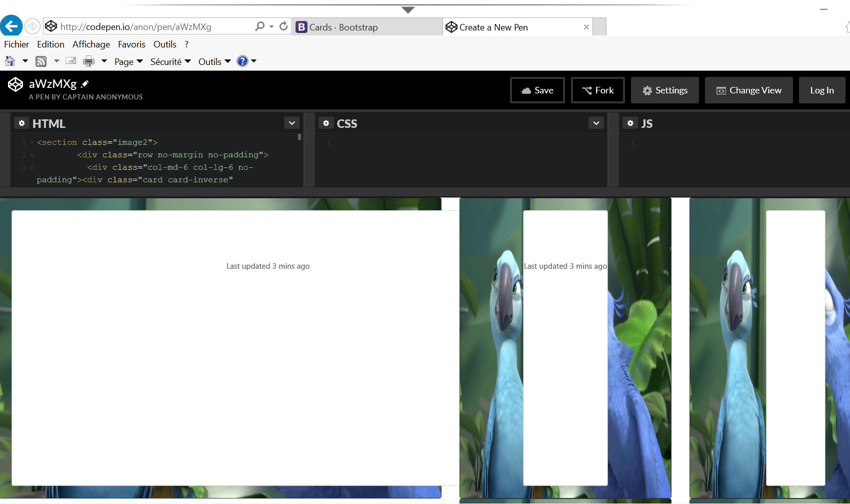Open the Outils toolbar dropdown
Viewport: 850px width, 504px height.
[x=214, y=61]
